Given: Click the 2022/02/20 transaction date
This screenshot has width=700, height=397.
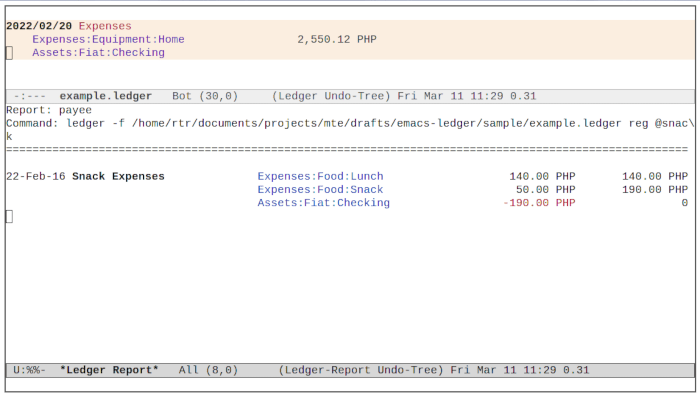Looking at the screenshot, I should [39, 26].
